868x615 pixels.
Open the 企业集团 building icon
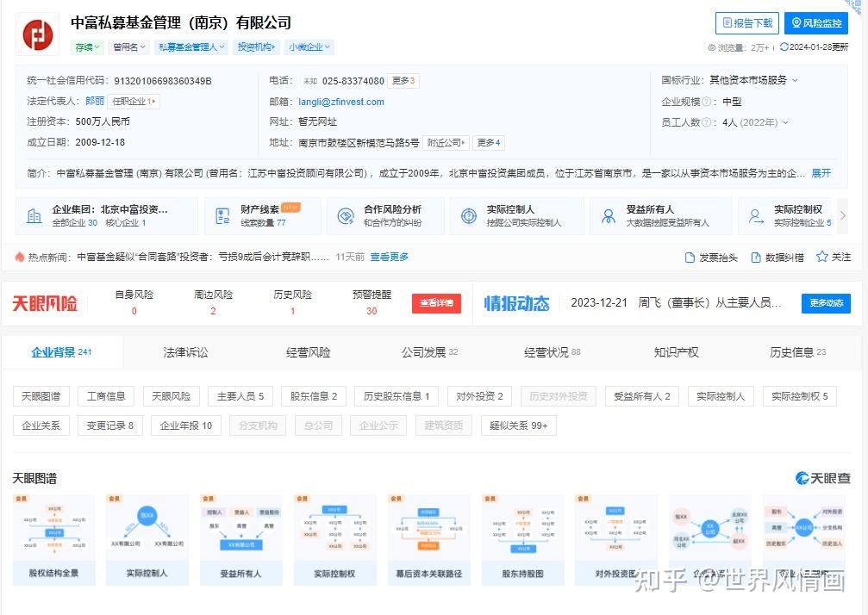pyautogui.click(x=34, y=215)
